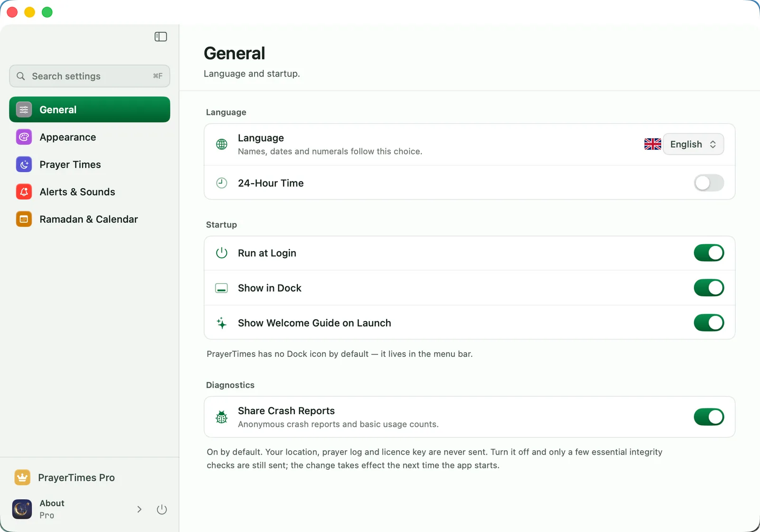This screenshot has height=532, width=760.
Task: Click the Alerts & Sounds bell icon
Action: pyautogui.click(x=24, y=192)
